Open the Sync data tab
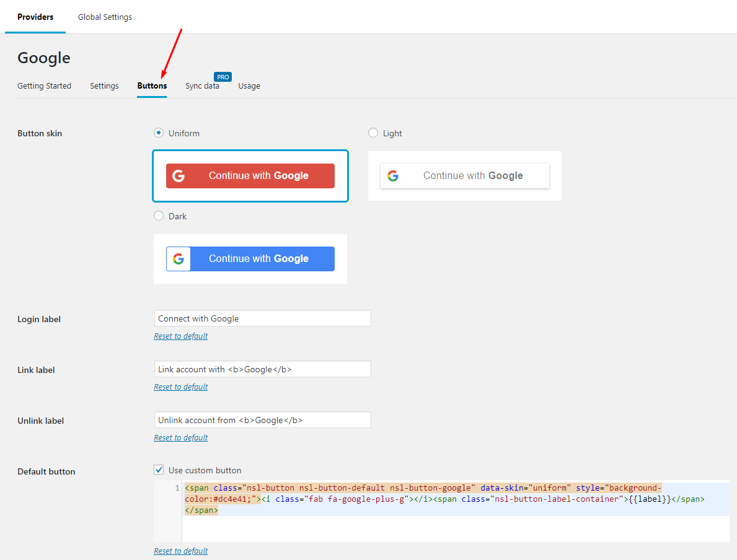Image resolution: width=737 pixels, height=560 pixels. (202, 86)
